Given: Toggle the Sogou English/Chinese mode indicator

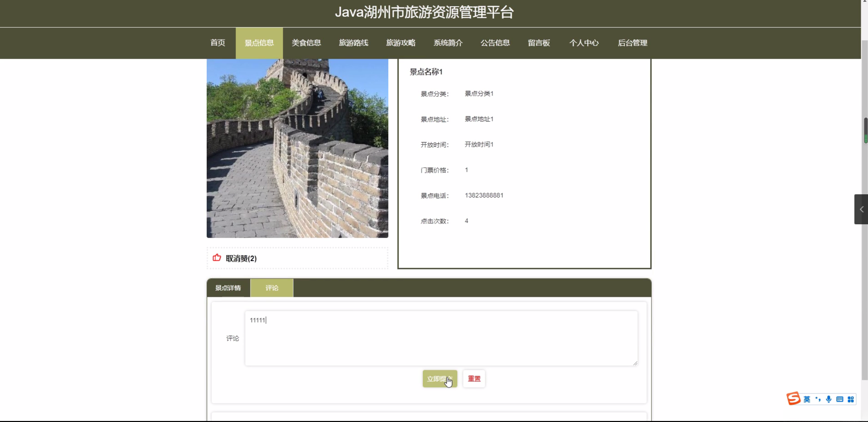Looking at the screenshot, I should click(x=807, y=399).
